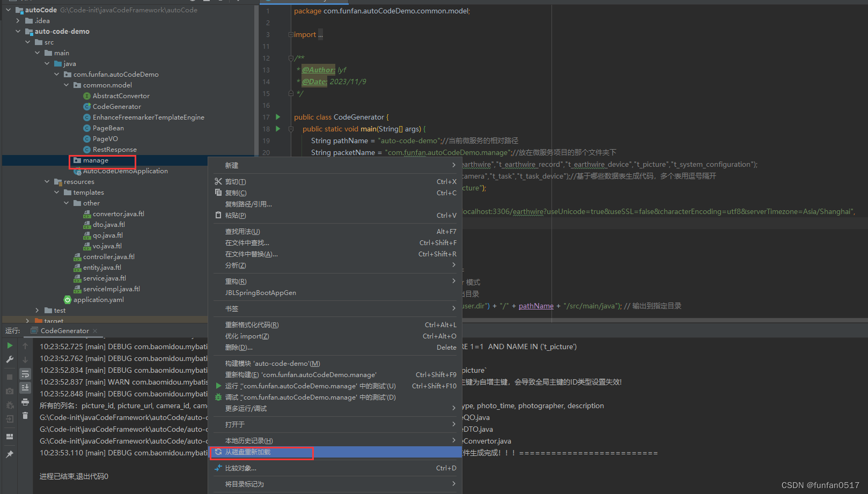This screenshot has width=868, height=494.
Task: Collapse the resources folder
Action: click(47, 182)
